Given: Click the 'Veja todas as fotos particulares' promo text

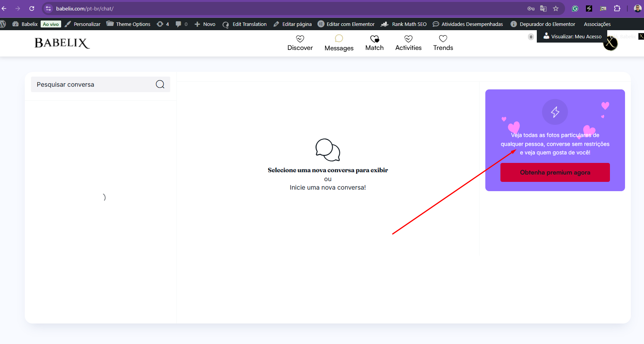Looking at the screenshot, I should tap(555, 144).
